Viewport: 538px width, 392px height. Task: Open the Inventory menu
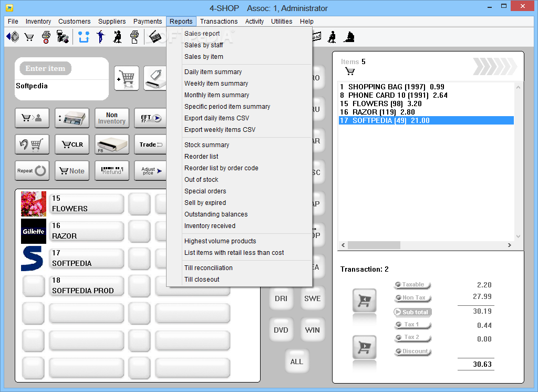click(x=38, y=22)
